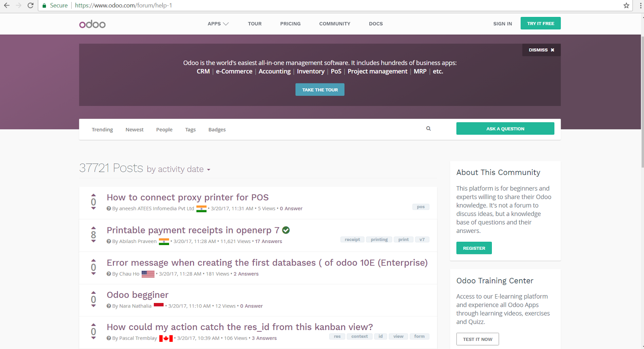The height and width of the screenshot is (349, 644).
Task: Switch to the Tags tab
Action: point(190,130)
